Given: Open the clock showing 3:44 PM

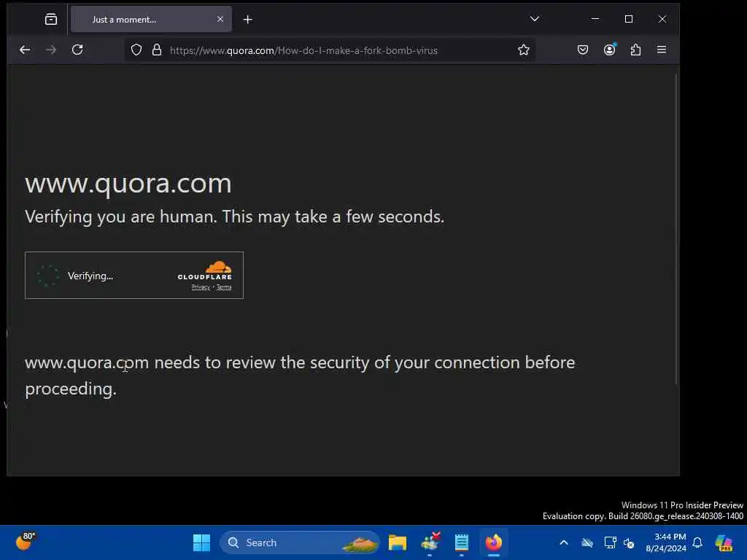Looking at the screenshot, I should [x=665, y=542].
